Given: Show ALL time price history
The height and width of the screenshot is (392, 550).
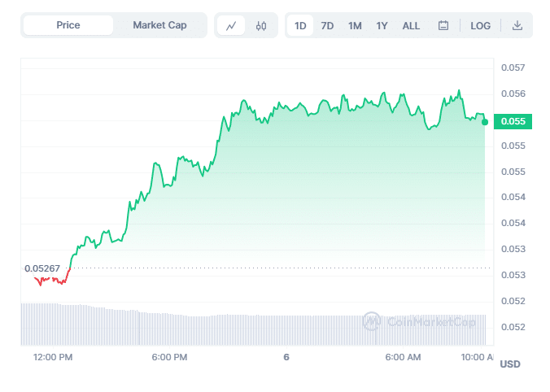Looking at the screenshot, I should 411,25.
